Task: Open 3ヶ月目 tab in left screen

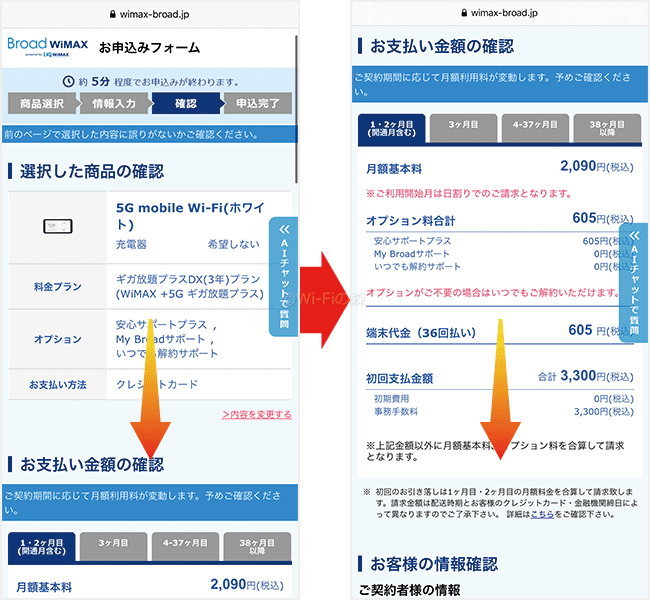Action: (114, 547)
